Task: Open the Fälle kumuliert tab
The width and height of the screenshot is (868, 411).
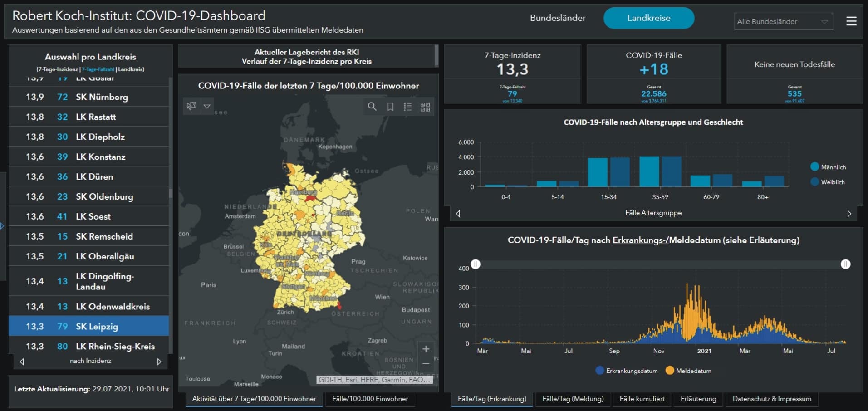Action: tap(642, 399)
